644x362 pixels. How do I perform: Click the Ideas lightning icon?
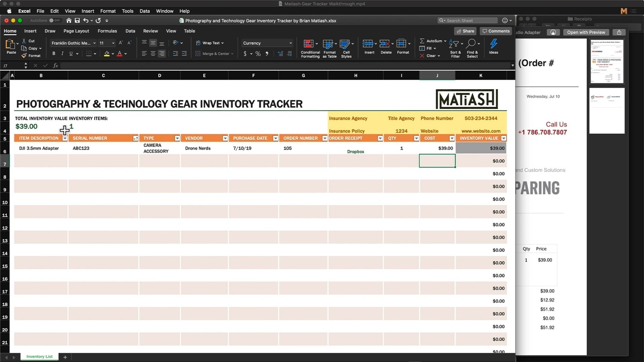pyautogui.click(x=493, y=44)
